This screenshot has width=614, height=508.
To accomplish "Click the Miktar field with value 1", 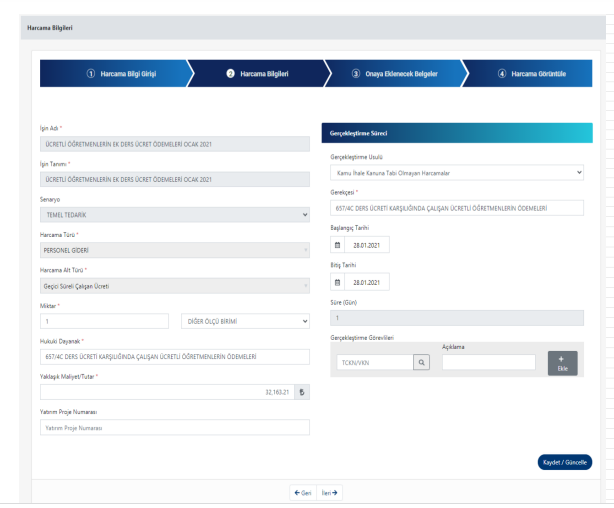I will click(104, 321).
